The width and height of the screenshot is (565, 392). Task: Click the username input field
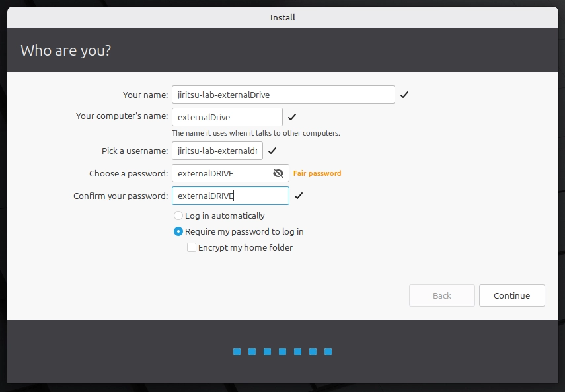(x=217, y=150)
